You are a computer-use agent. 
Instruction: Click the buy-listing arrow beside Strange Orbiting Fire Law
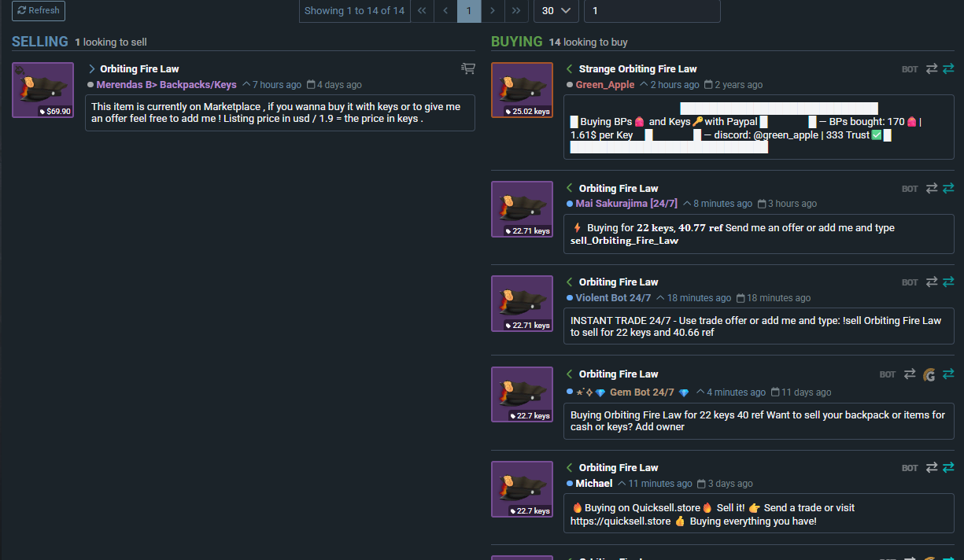click(570, 69)
